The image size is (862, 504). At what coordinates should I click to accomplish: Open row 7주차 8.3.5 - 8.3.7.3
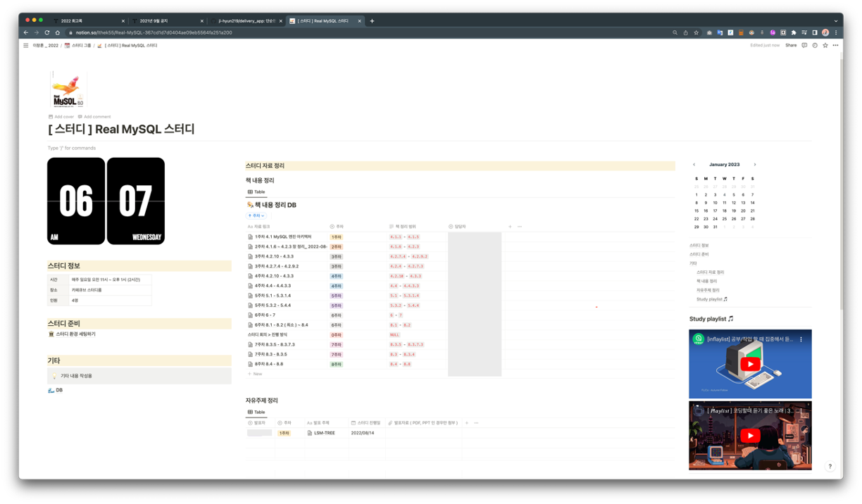tap(275, 345)
